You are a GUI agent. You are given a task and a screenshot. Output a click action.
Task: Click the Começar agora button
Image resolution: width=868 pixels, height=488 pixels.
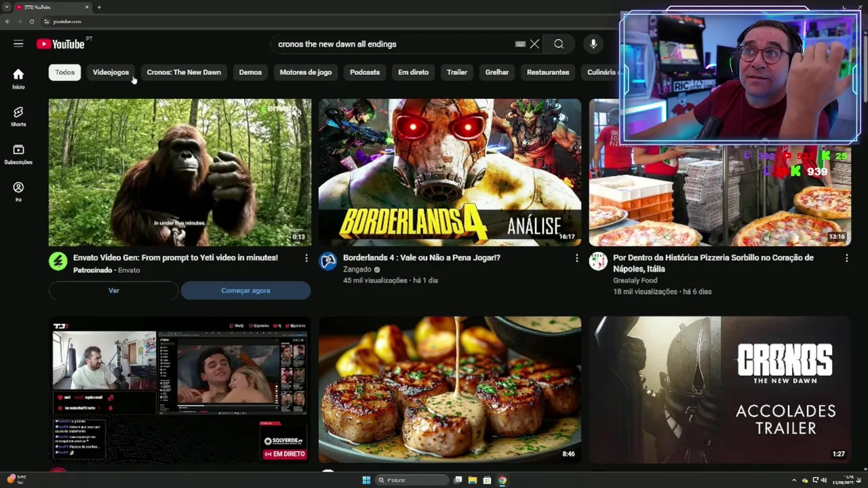click(x=245, y=291)
